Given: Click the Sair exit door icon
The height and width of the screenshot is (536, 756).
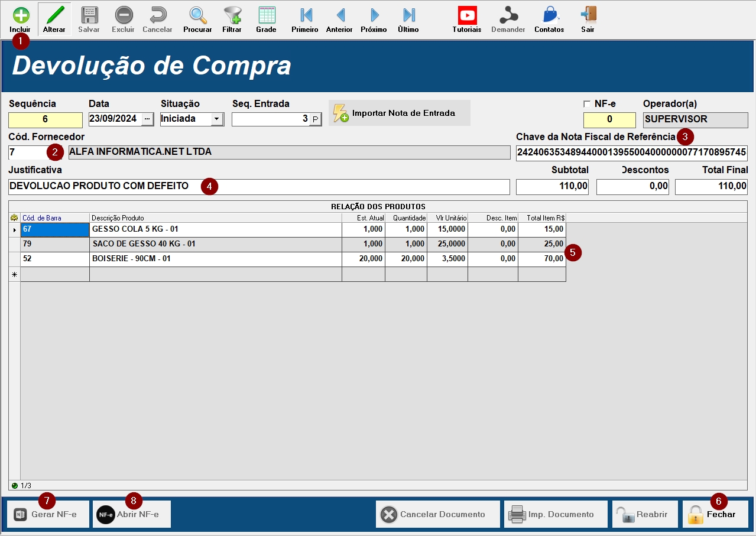Looking at the screenshot, I should tap(588, 16).
